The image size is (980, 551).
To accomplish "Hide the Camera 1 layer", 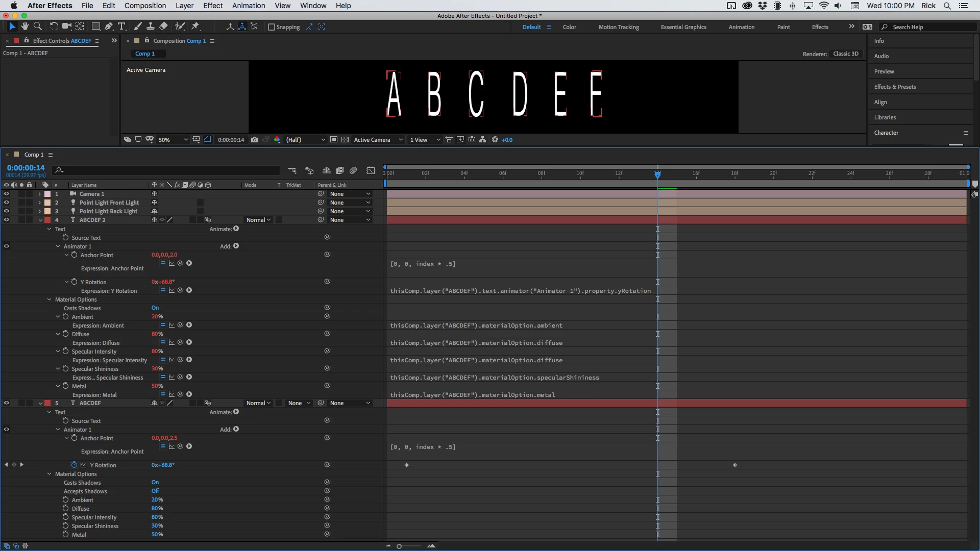I will [7, 194].
